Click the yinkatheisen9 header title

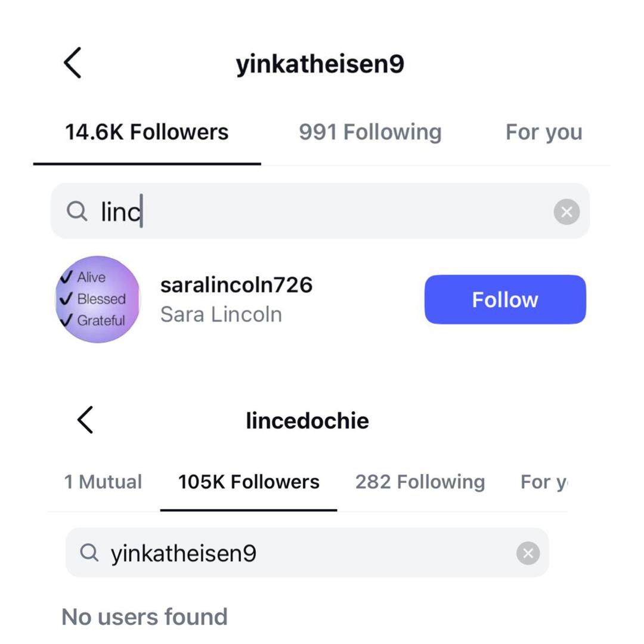coord(321,63)
